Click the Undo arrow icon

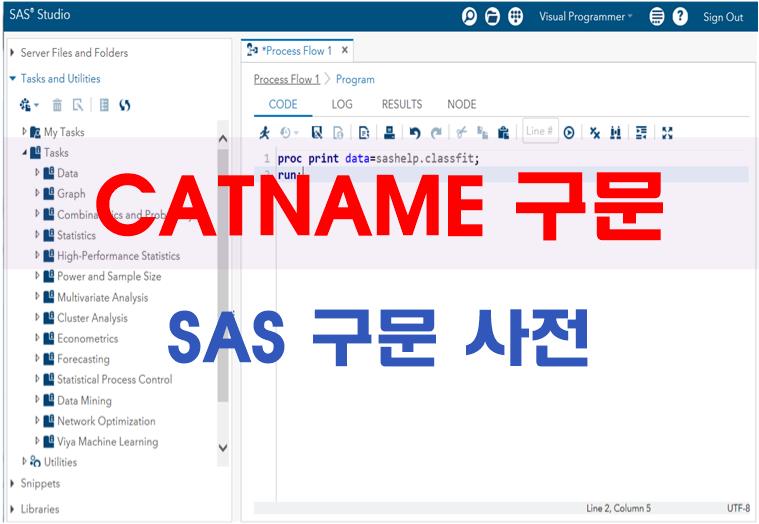415,132
